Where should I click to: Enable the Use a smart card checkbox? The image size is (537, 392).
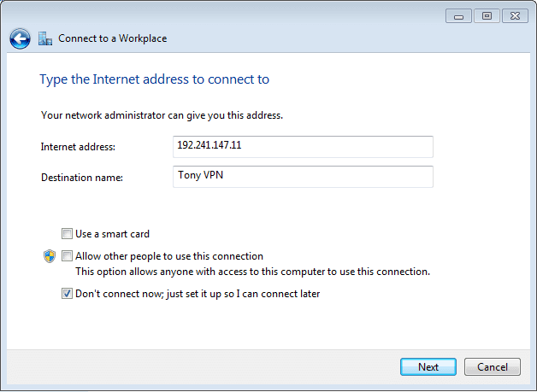67,234
